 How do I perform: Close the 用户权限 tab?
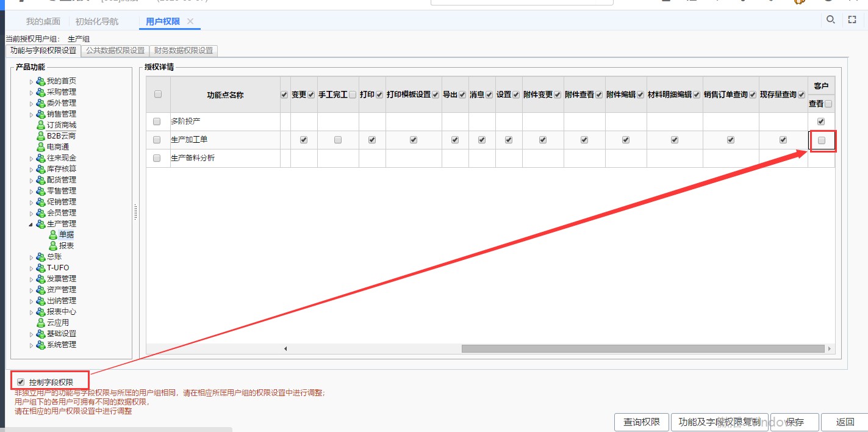[x=190, y=21]
